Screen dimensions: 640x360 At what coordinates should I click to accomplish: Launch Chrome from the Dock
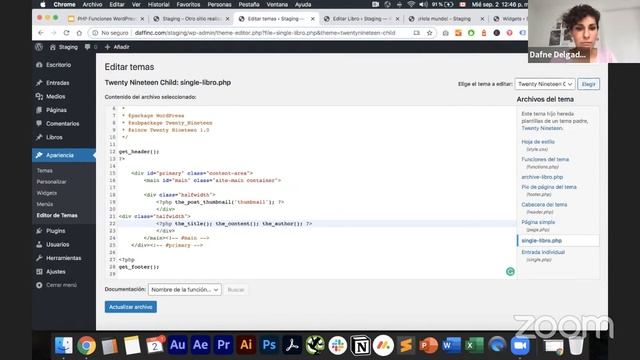(86, 345)
